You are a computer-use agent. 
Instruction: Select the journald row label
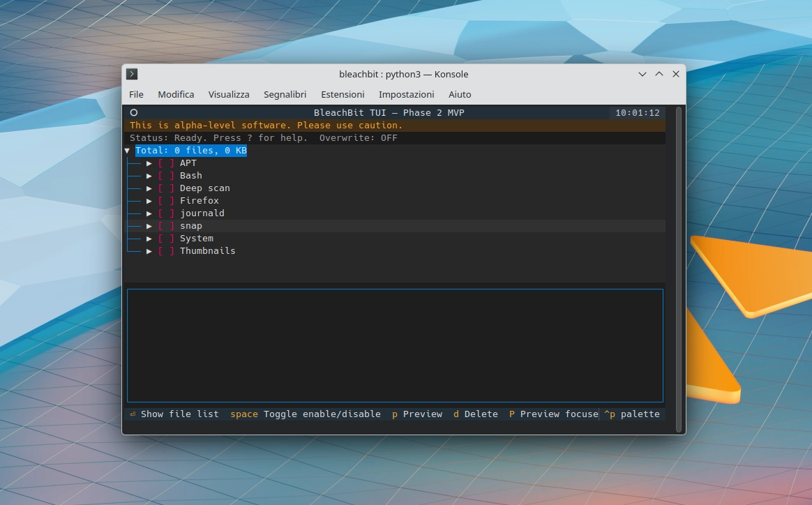coord(202,213)
